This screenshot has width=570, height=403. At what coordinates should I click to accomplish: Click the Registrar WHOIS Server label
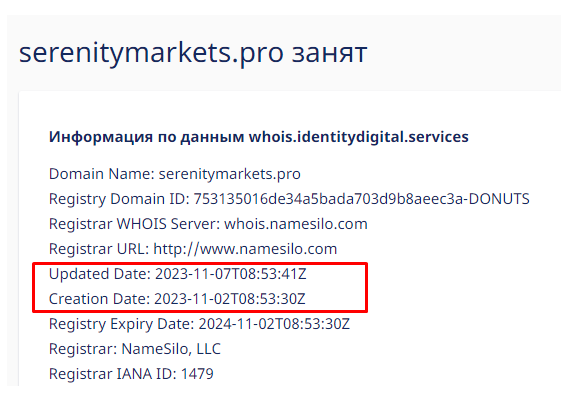click(x=135, y=224)
